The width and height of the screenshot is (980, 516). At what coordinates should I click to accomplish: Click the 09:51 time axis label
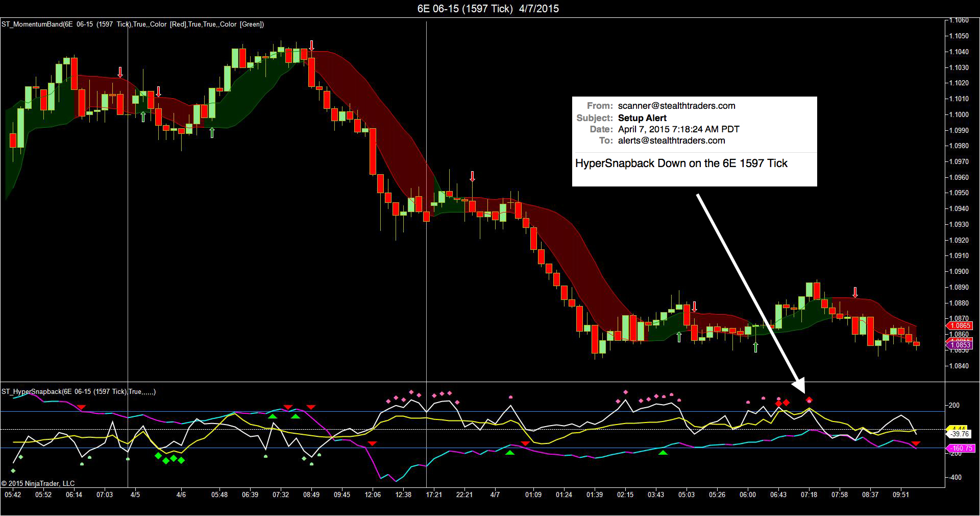pyautogui.click(x=901, y=495)
